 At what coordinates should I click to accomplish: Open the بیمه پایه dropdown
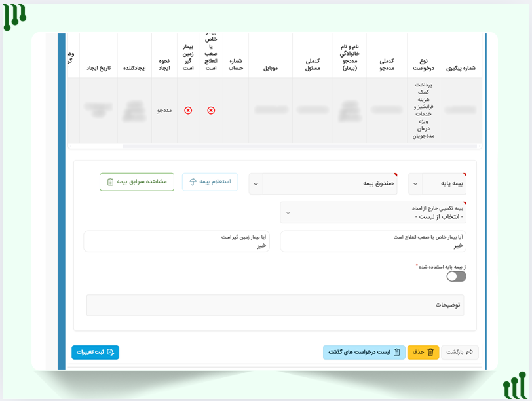point(437,183)
